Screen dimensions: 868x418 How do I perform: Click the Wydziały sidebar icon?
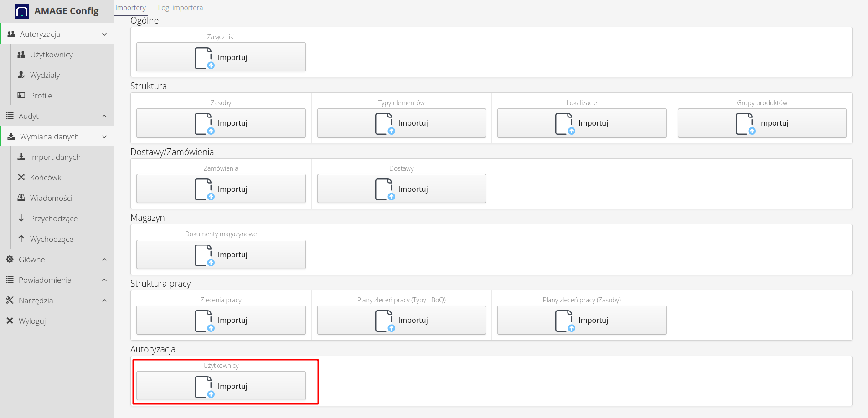point(21,75)
